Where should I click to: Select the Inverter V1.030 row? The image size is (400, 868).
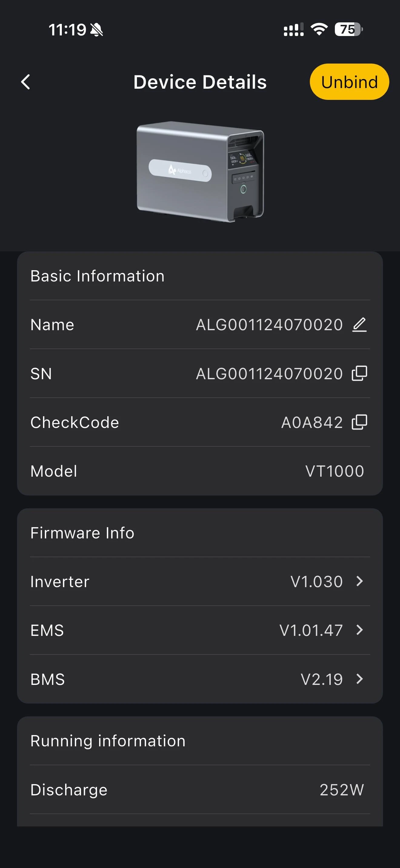(x=200, y=581)
